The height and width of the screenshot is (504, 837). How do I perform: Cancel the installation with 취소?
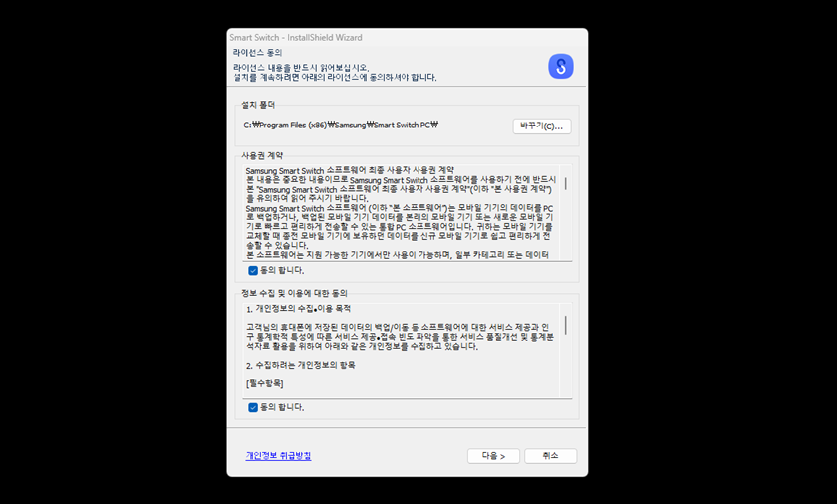550,456
